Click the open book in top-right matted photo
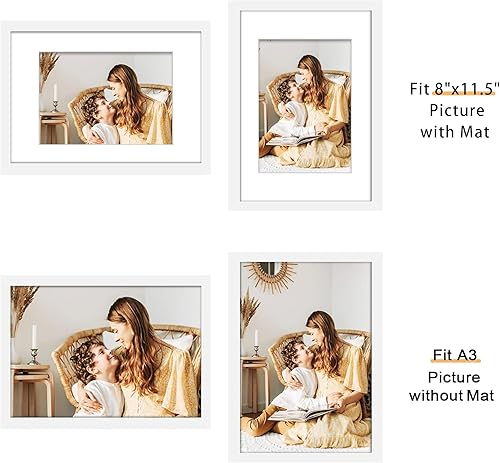 tap(295, 140)
